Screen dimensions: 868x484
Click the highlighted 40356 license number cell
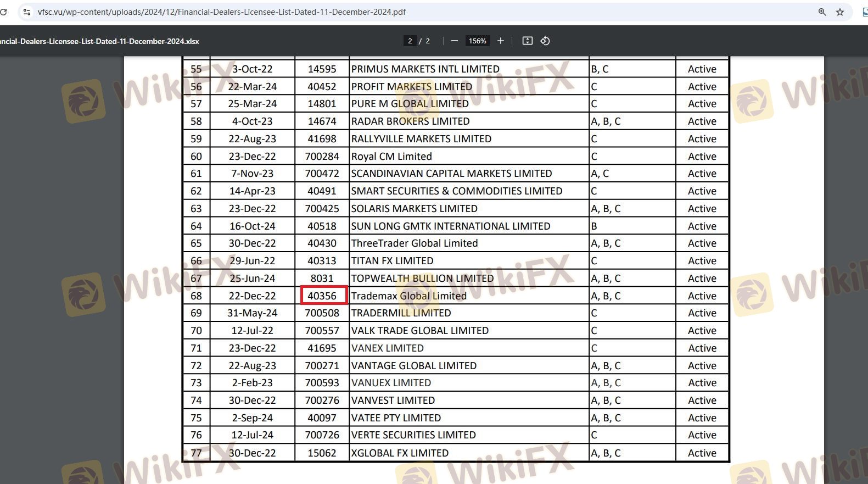point(322,296)
